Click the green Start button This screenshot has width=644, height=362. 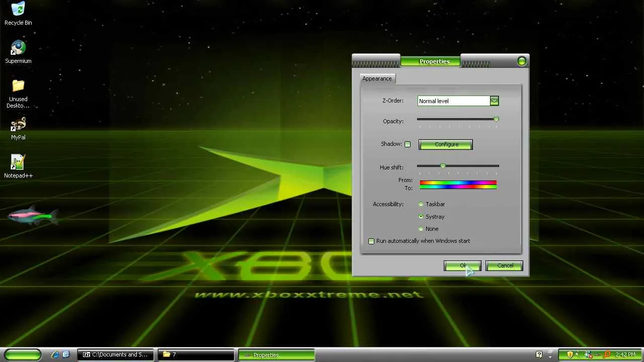23,354
